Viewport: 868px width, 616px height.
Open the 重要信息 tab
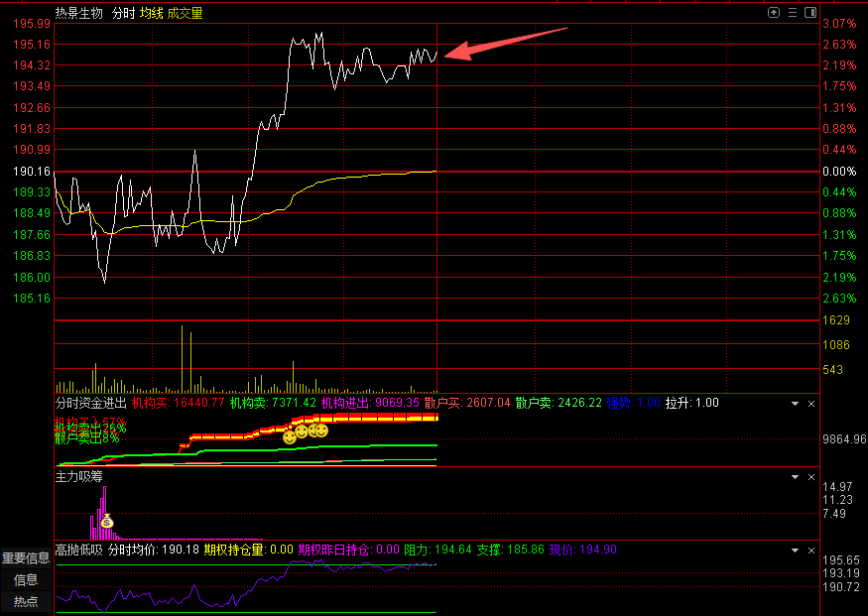click(x=26, y=558)
